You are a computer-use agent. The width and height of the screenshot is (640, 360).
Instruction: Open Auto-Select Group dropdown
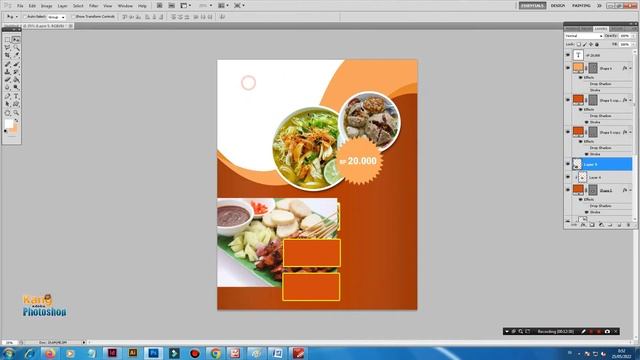tap(56, 17)
